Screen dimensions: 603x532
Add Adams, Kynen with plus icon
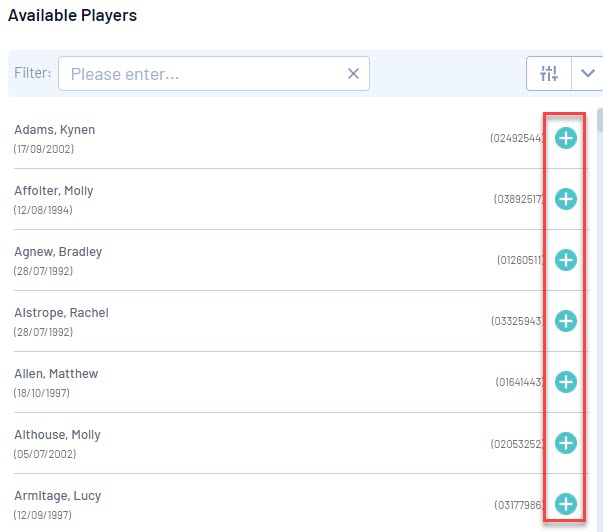(566, 138)
